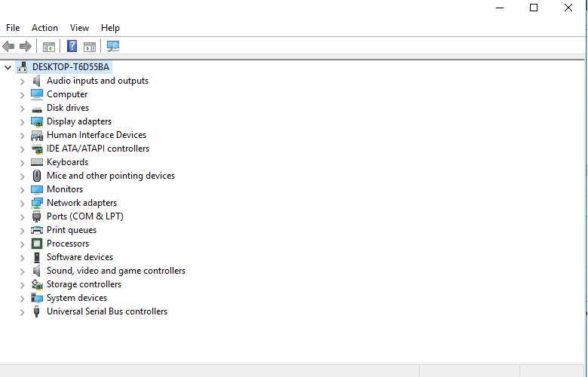Click Show/Hide Console Tree toolbar icon
This screenshot has height=377, width=588.
click(49, 47)
